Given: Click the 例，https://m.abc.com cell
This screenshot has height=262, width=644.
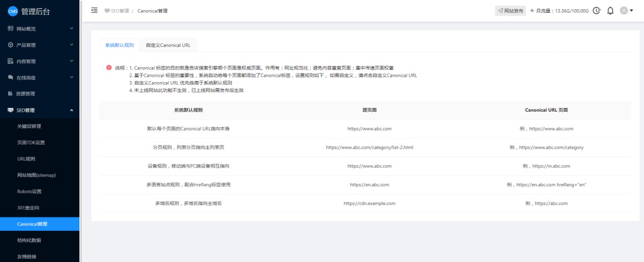Looking at the screenshot, I should click(546, 166).
